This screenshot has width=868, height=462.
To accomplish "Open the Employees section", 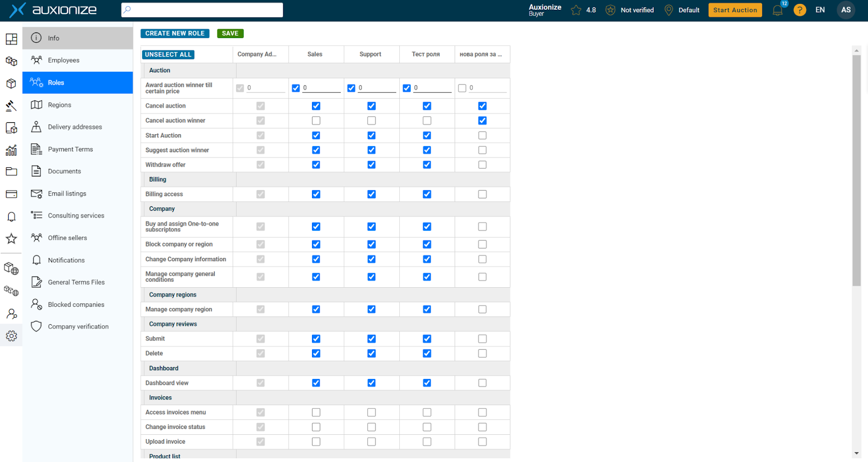I will click(x=78, y=60).
